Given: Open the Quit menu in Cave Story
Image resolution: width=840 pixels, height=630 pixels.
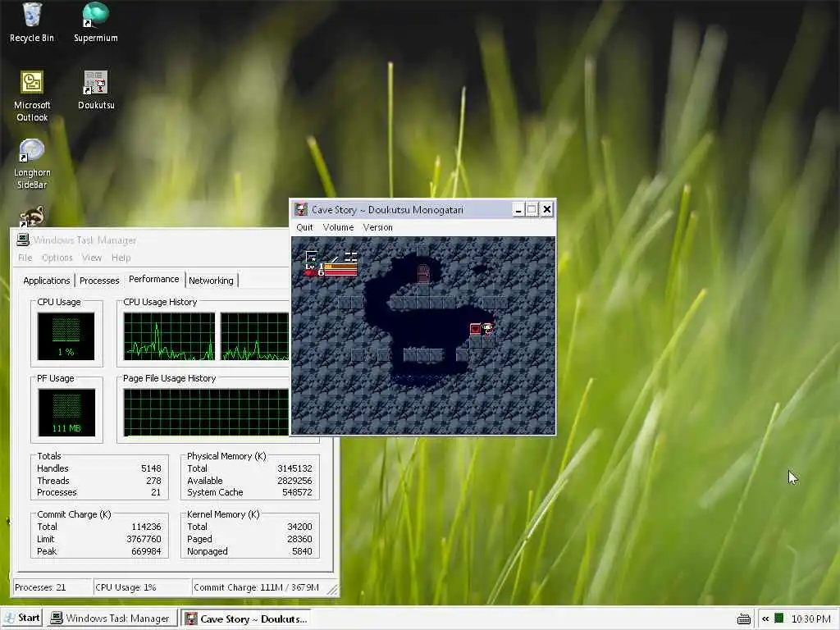Looking at the screenshot, I should [x=304, y=227].
